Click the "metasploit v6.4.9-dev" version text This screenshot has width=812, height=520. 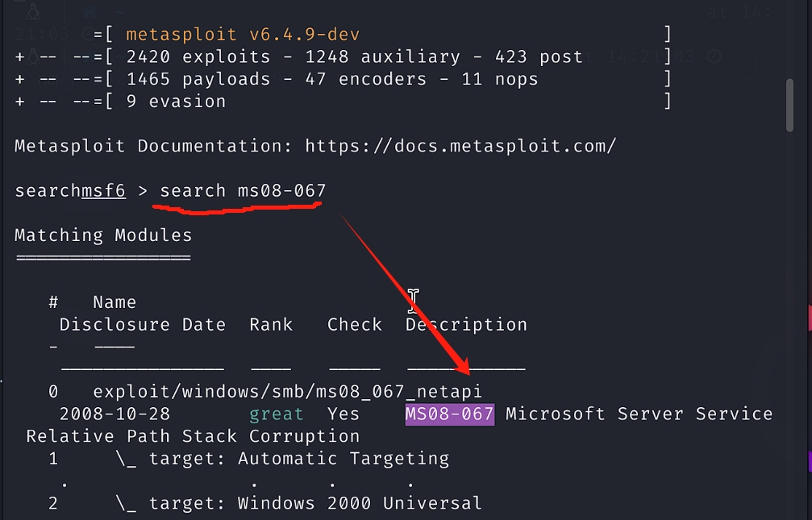pyautogui.click(x=243, y=35)
